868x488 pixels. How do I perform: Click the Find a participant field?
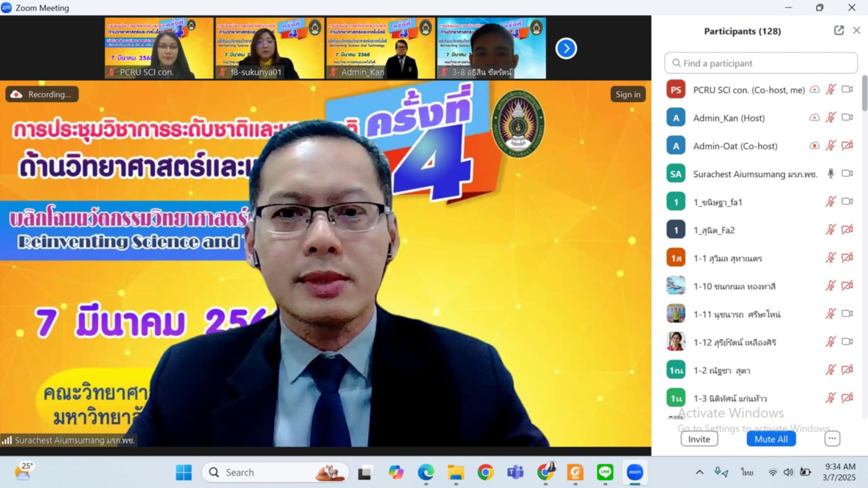tap(761, 63)
